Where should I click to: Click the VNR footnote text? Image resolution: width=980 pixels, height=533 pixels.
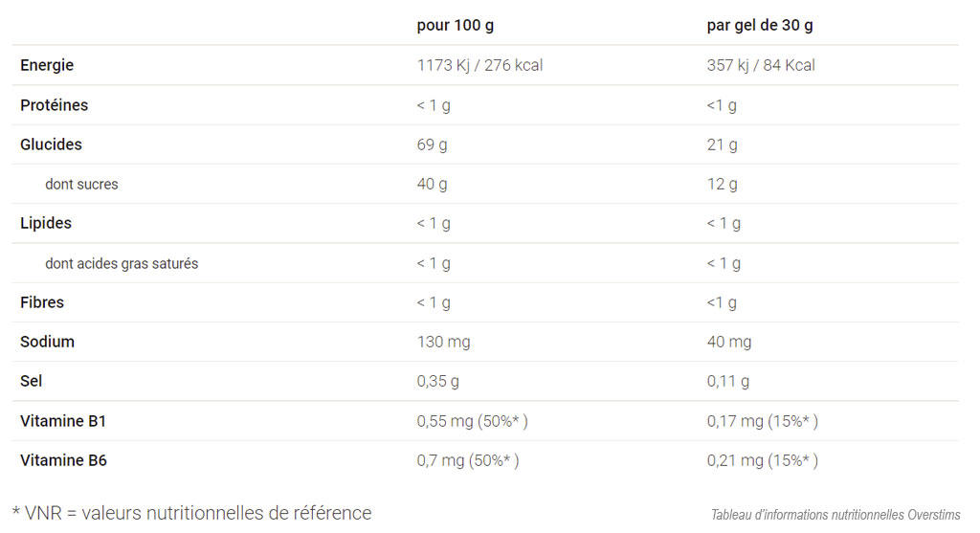point(191,513)
